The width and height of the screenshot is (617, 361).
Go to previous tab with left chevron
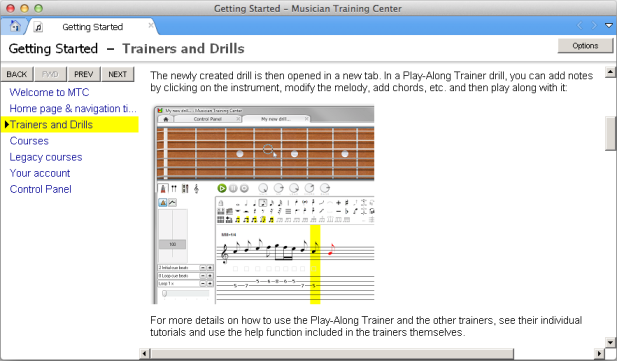click(x=579, y=26)
